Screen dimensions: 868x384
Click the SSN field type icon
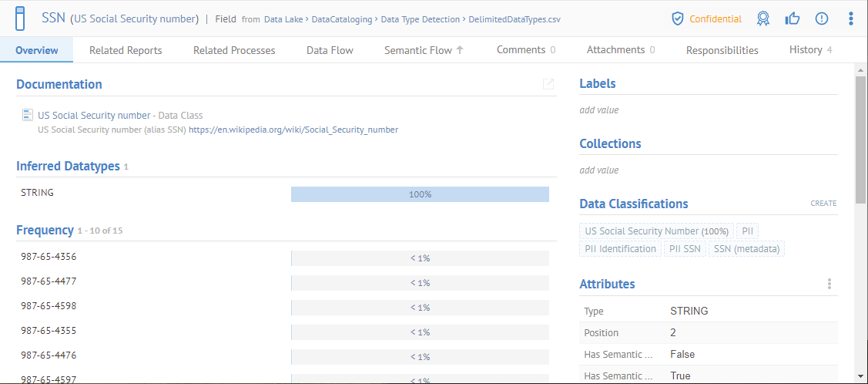pos(21,19)
